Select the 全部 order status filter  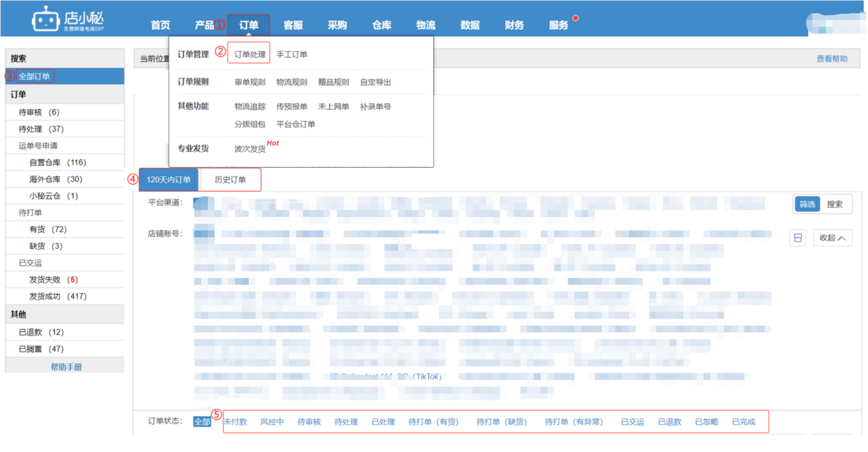(x=202, y=422)
